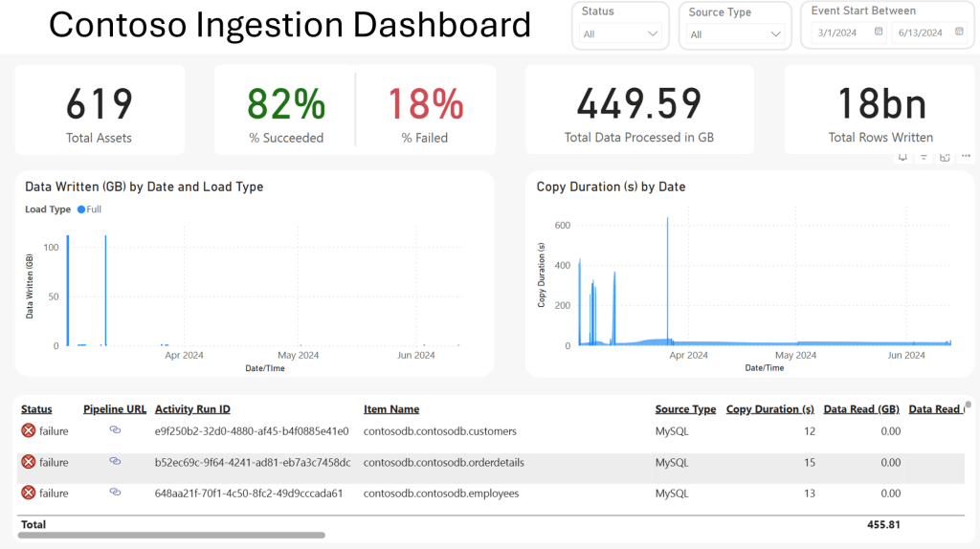Sort table by the Activity Run ID header

click(192, 409)
